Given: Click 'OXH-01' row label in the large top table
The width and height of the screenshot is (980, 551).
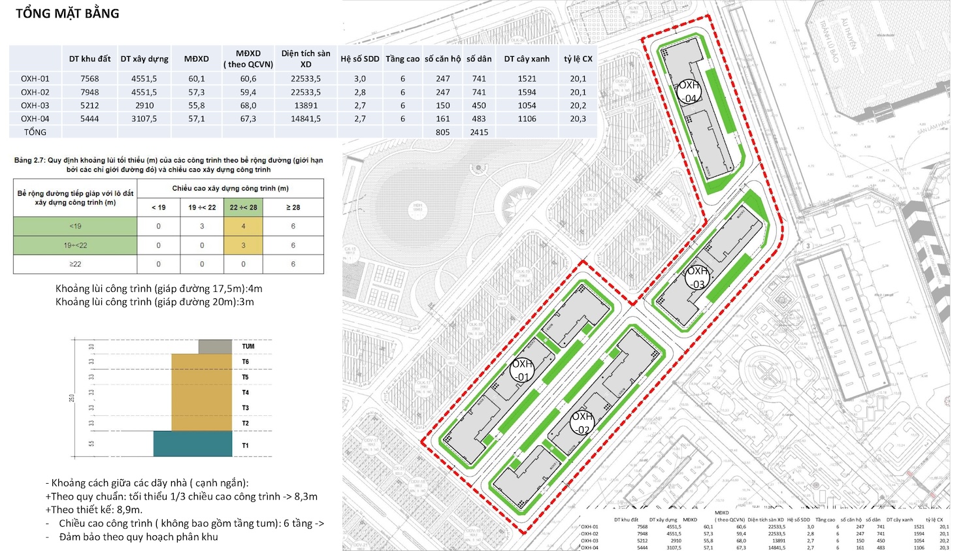Looking at the screenshot, I should [x=35, y=78].
